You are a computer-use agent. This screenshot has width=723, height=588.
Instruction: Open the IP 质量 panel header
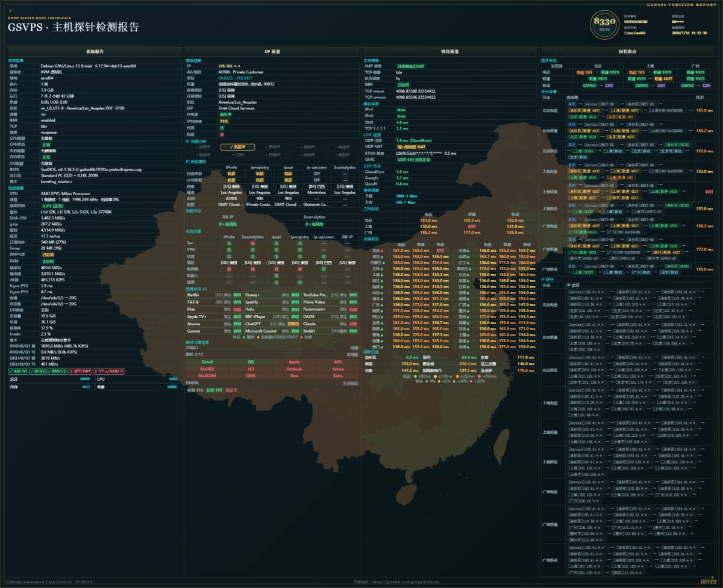(x=272, y=52)
